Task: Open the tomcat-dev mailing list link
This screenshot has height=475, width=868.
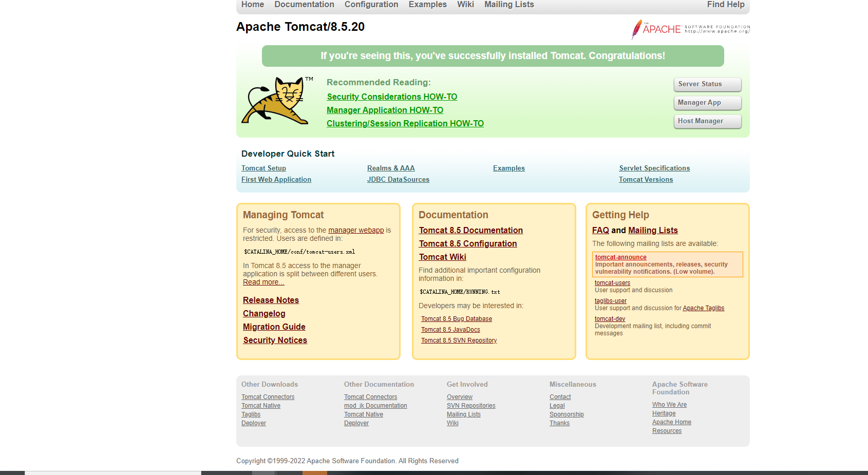Action: click(x=610, y=319)
